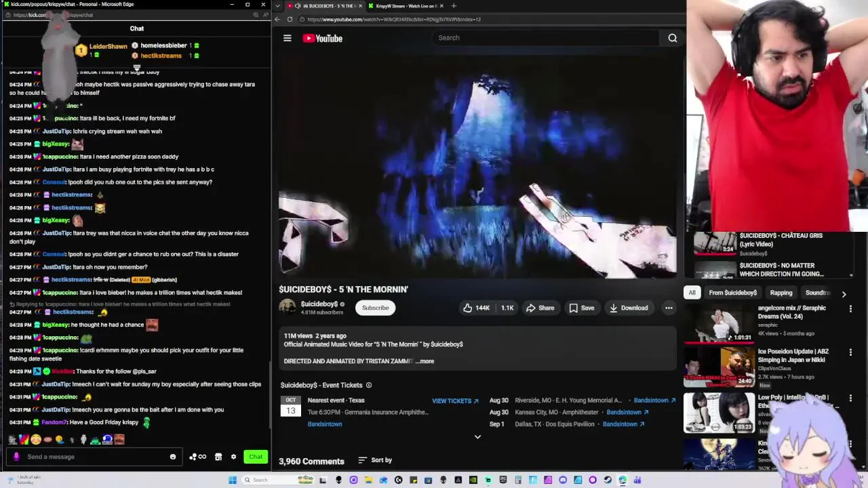Download the YouTube video

click(629, 308)
